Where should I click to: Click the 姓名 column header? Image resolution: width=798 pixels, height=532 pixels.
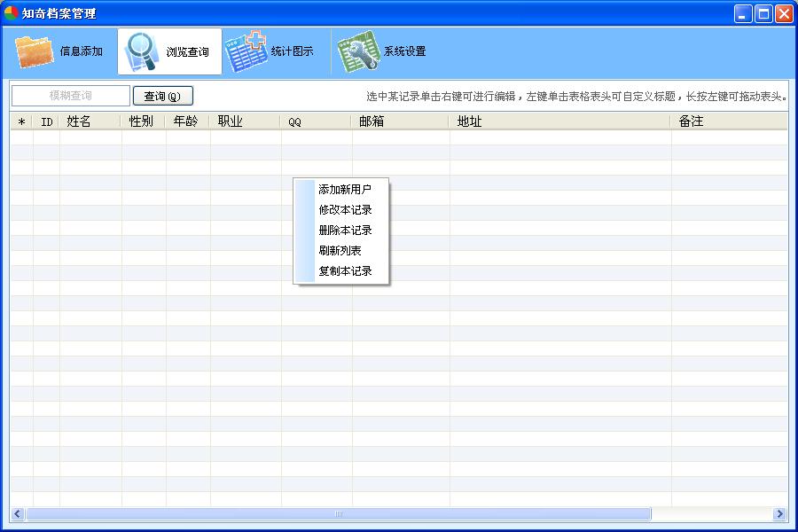tap(90, 121)
